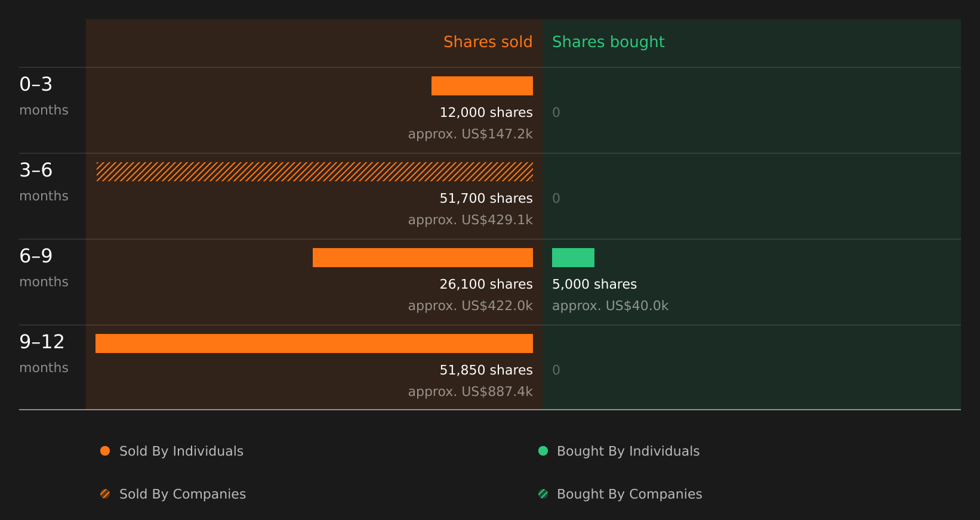Viewport: 980px width, 520px height.
Task: Click the 5,000 shares bought value
Action: click(594, 284)
